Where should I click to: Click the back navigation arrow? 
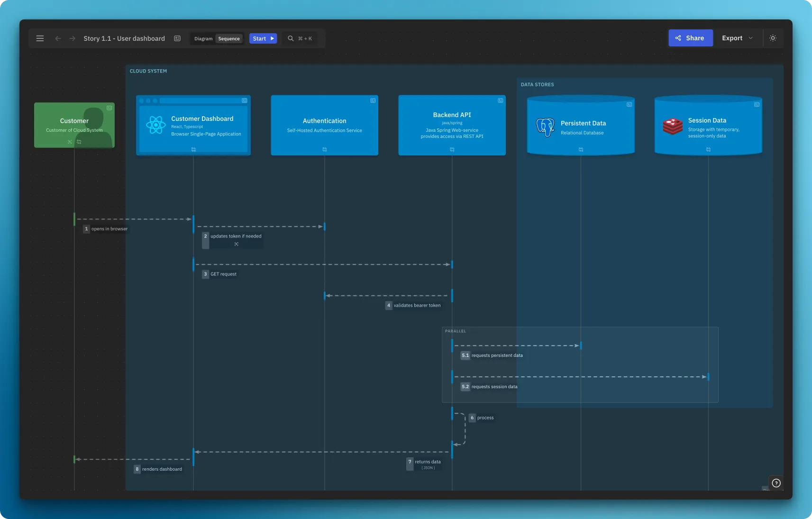pos(58,38)
